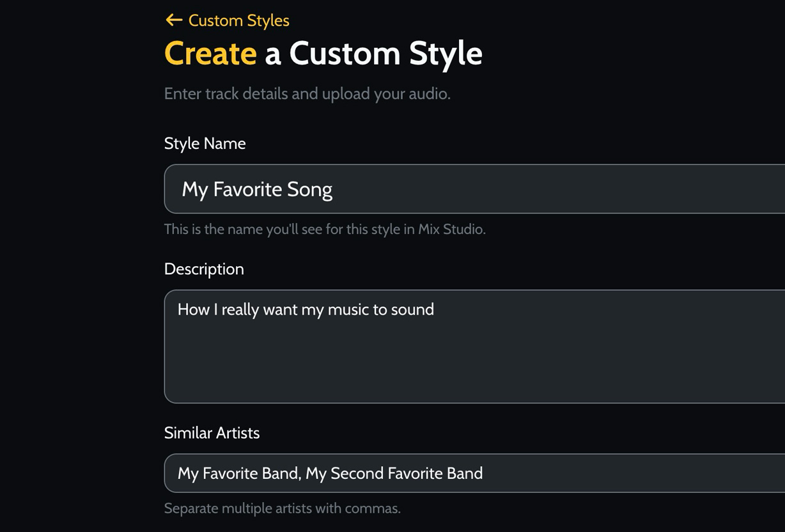Image resolution: width=785 pixels, height=532 pixels.
Task: Click the Create a Custom Style heading
Action: tap(323, 53)
